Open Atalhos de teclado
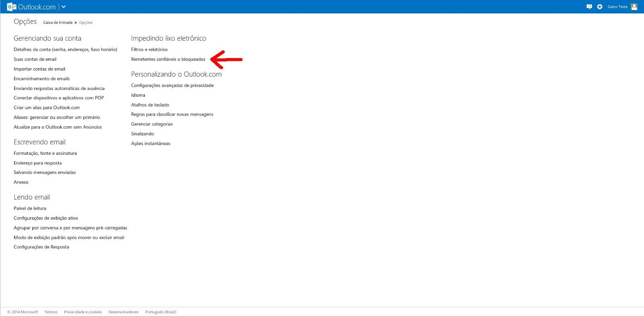 (150, 105)
